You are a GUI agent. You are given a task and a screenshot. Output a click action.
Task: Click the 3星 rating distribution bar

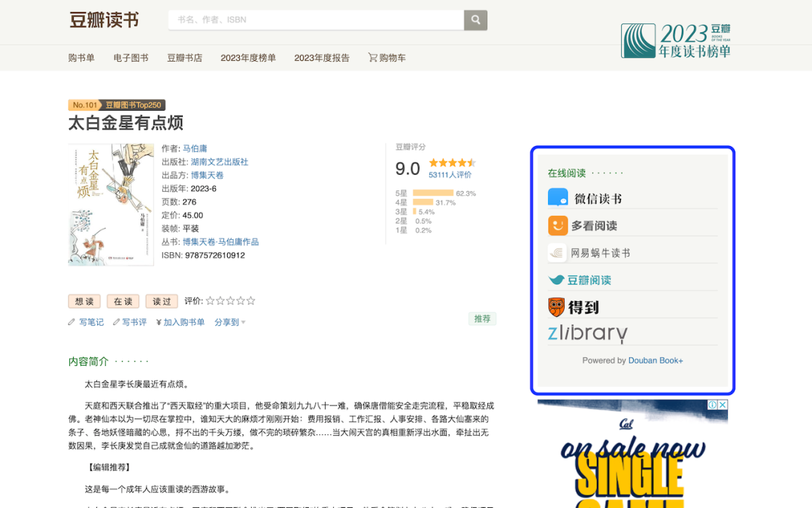[x=414, y=211]
